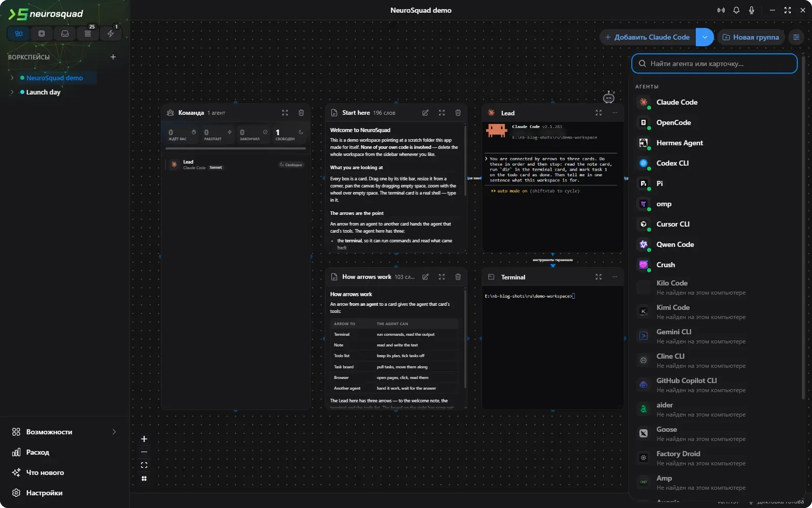812x508 pixels.
Task: Expand the Start here note fullscreen
Action: point(442,113)
